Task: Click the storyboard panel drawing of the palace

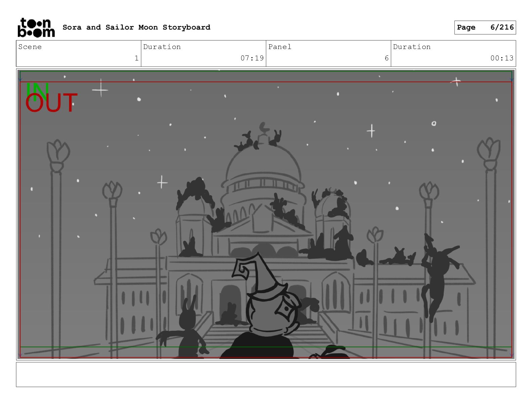Action: pos(266,215)
